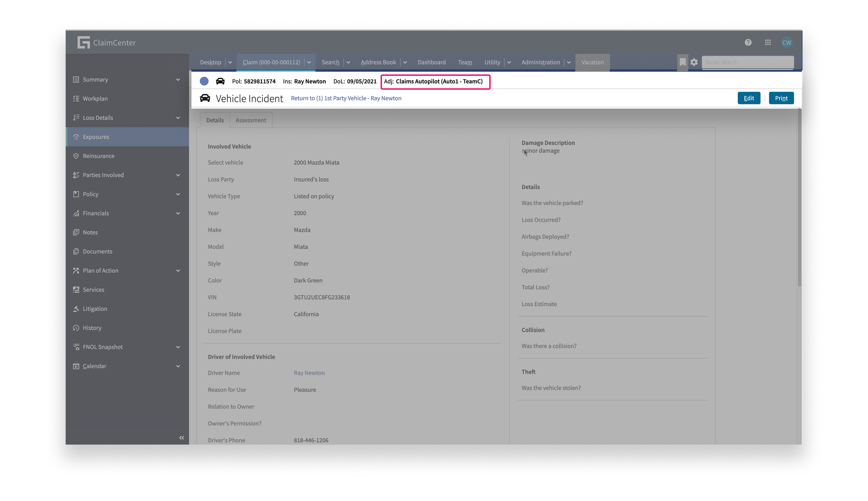Image resolution: width=868 pixels, height=501 pixels.
Task: Expand the Summary sidebar section
Action: [178, 79]
